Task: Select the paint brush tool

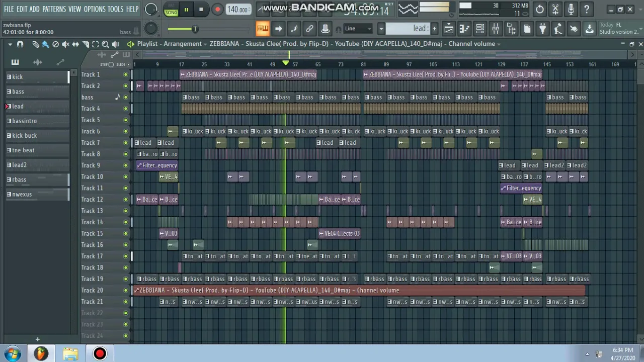Action: click(45, 44)
